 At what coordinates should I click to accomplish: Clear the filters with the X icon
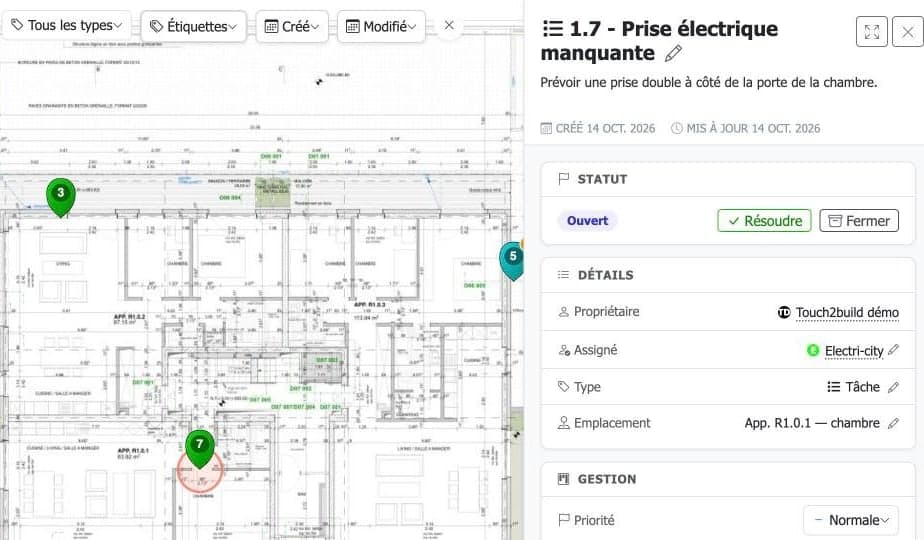[x=449, y=25]
